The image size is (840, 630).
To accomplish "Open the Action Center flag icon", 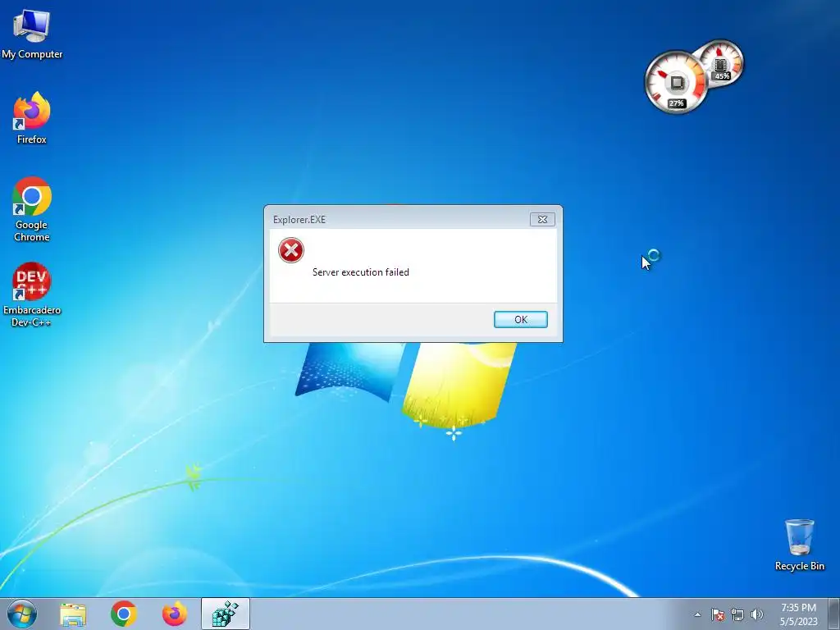I will click(x=718, y=614).
